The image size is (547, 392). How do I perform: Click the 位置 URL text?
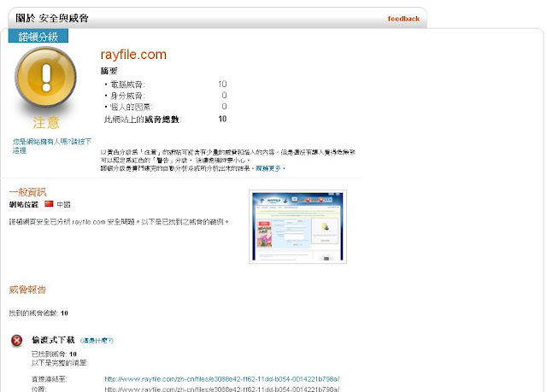(222, 389)
